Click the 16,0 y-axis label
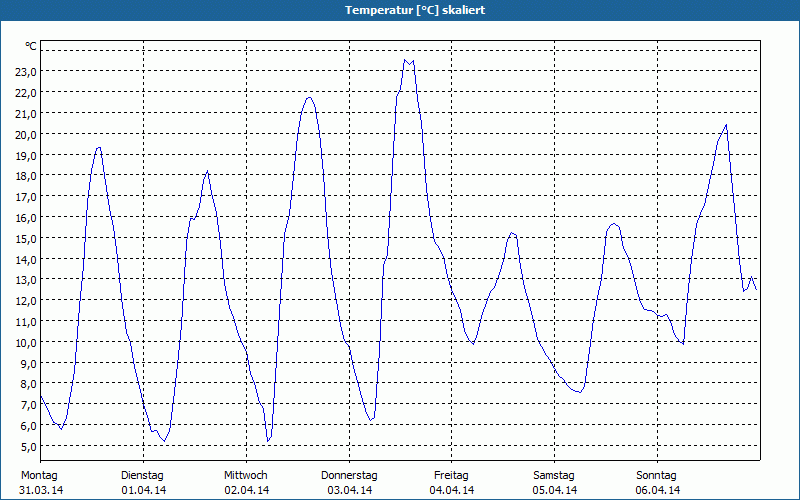Screen dimensions: 800x500 (26, 218)
